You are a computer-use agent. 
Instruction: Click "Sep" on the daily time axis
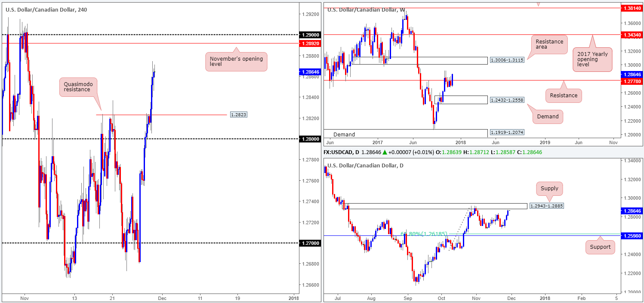tap(408, 298)
